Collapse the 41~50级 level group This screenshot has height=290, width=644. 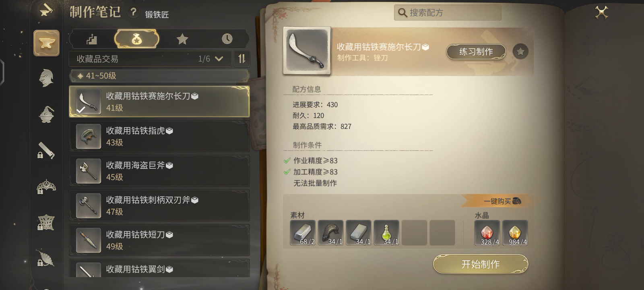click(159, 76)
